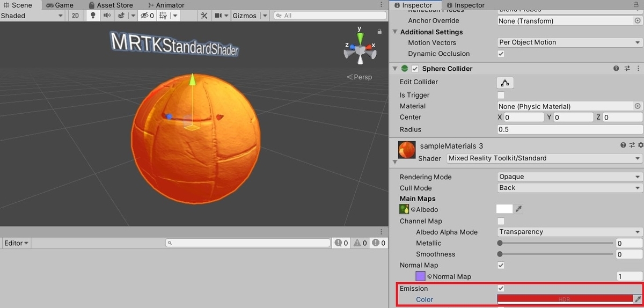Open console Editor dropdown
Viewport: 644px width, 308px height.
click(x=16, y=243)
